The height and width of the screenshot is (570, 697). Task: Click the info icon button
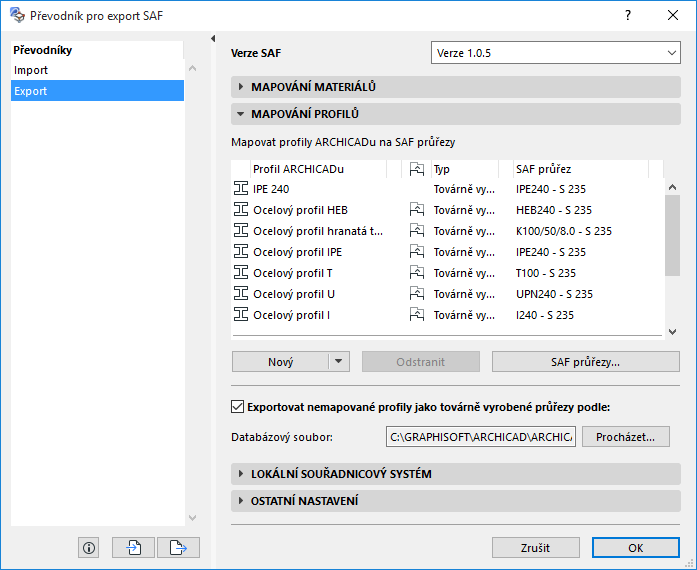[88, 547]
